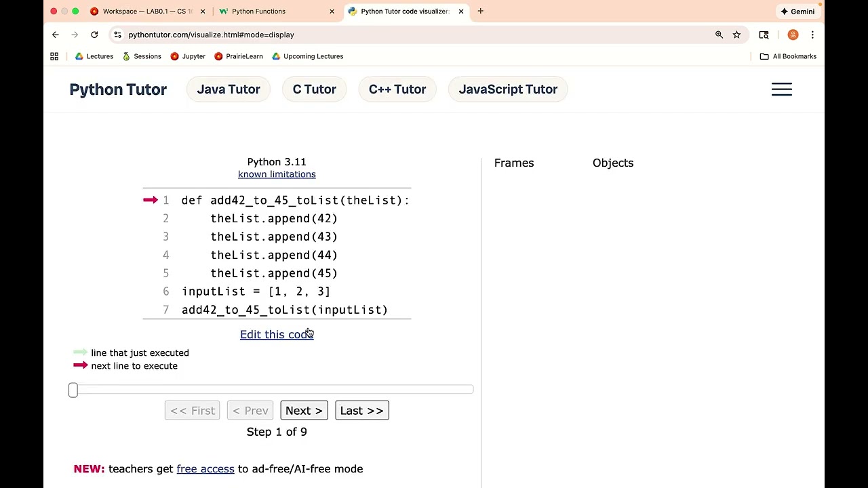Image resolution: width=868 pixels, height=488 pixels.
Task: Click the Step 1 of 9 label
Action: tap(277, 432)
